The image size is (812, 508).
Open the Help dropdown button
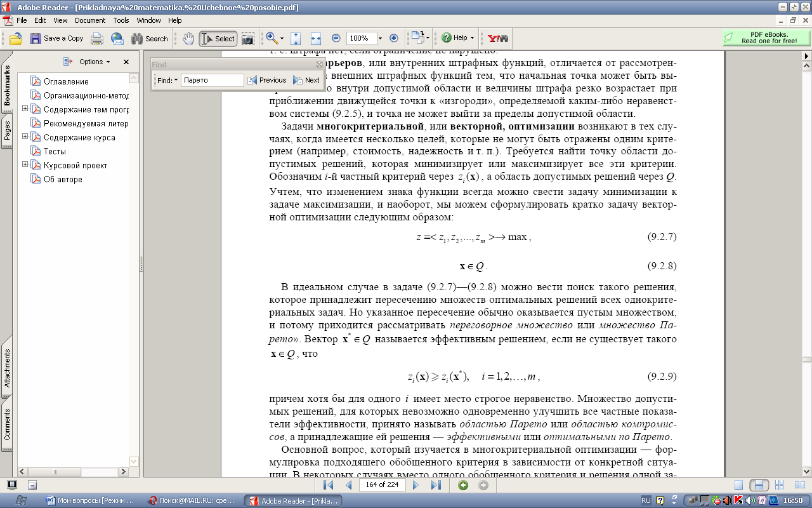[x=458, y=38]
